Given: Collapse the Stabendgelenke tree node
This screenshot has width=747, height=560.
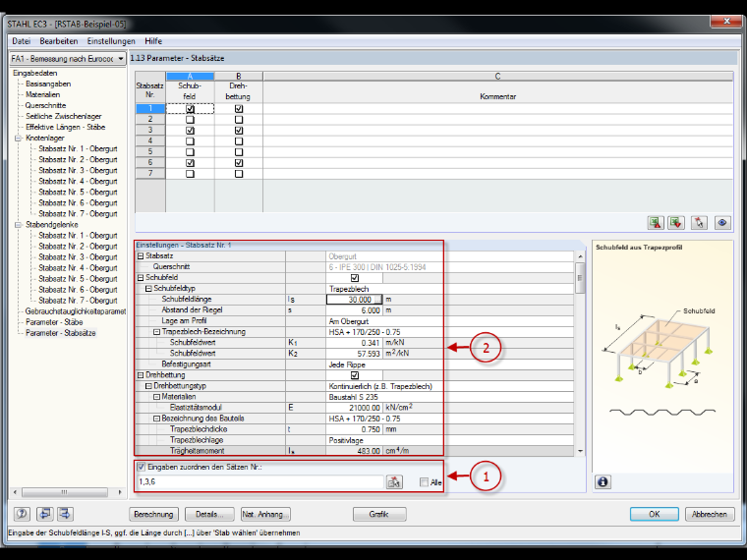Looking at the screenshot, I should pos(18,225).
